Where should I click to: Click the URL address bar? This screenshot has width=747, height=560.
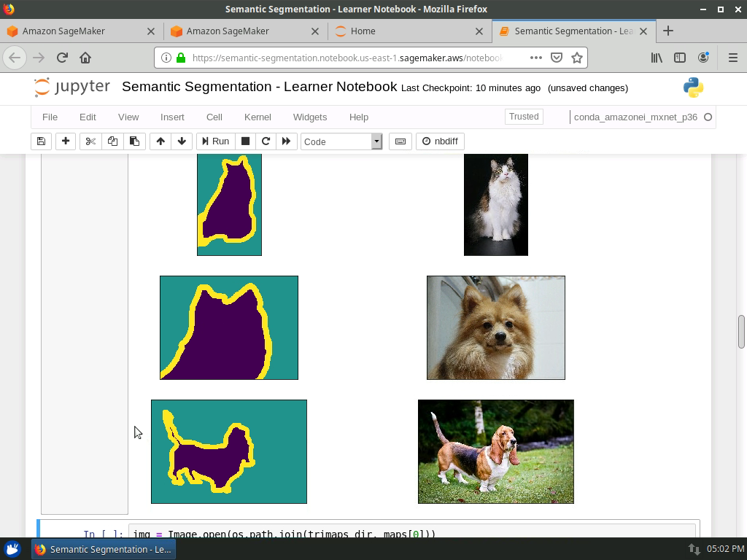348,58
